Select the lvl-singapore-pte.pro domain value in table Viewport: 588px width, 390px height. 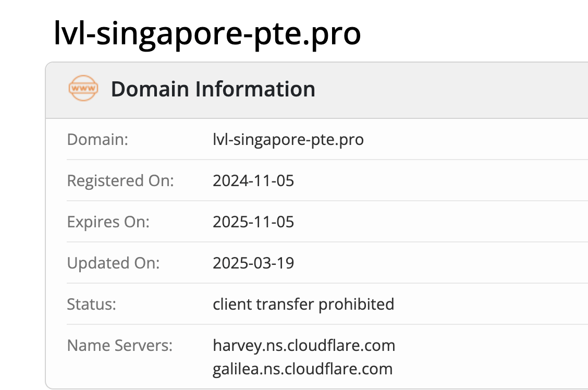[x=288, y=140]
